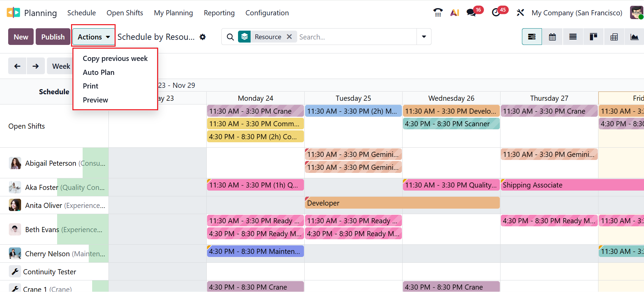644x292 pixels.
Task: Click the settings gear next to the schedule title
Action: [x=203, y=37]
